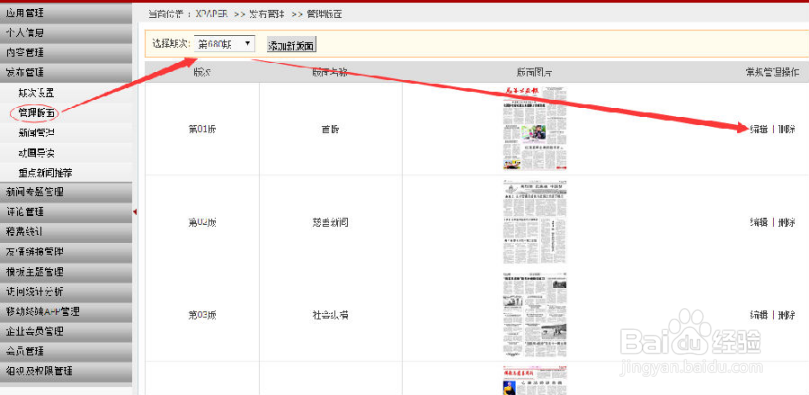Image resolution: width=809 pixels, height=395 pixels.
Task: Expand the 内容管理 menu section
Action: tap(66, 53)
